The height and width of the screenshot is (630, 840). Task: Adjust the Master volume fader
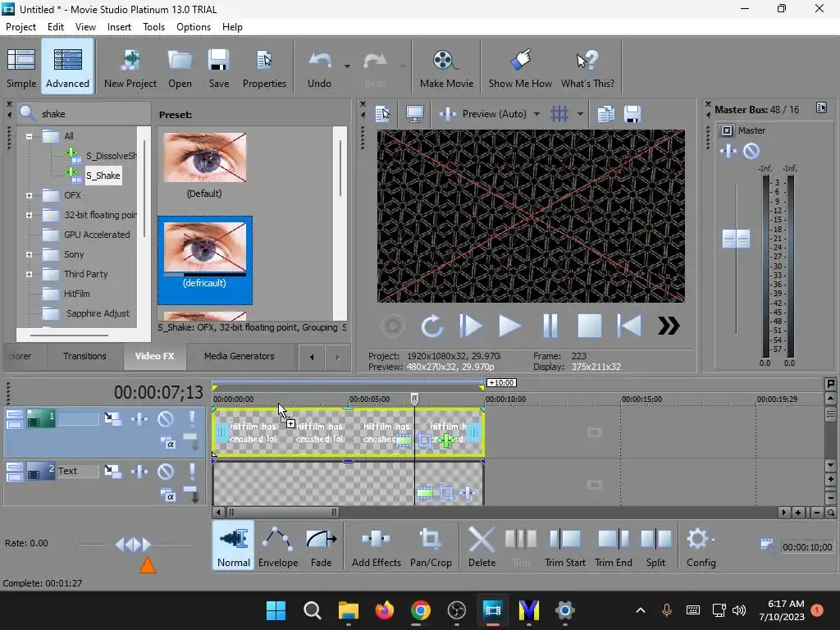736,239
